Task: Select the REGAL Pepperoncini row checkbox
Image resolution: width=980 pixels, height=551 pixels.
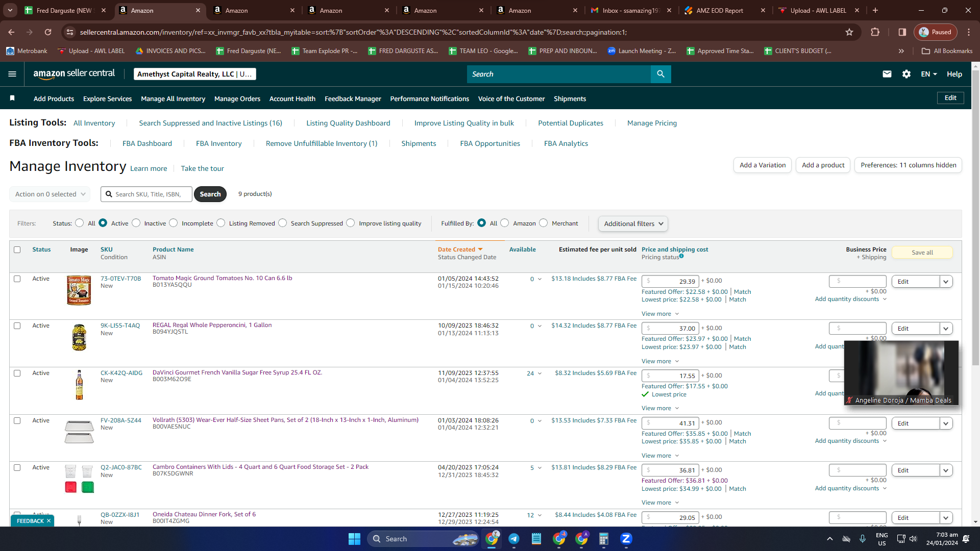Action: pyautogui.click(x=17, y=326)
